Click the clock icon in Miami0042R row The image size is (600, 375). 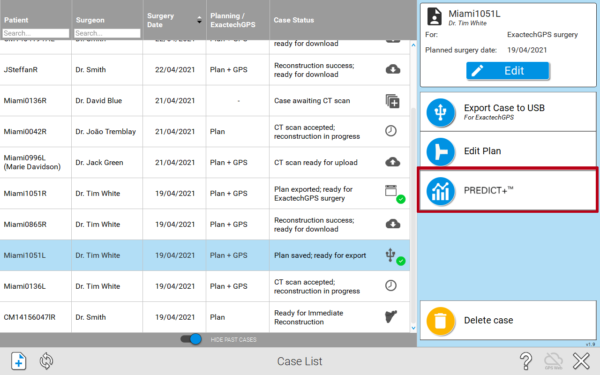[391, 131]
